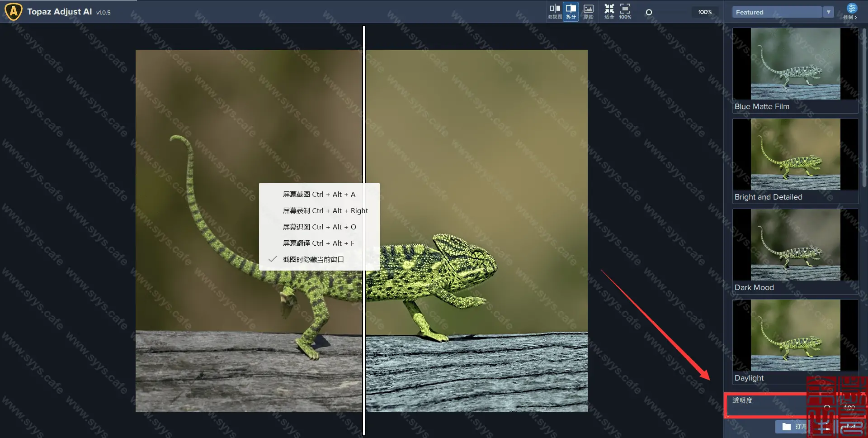Apply the Bright and Detailed preset
868x438 pixels.
coord(795,161)
